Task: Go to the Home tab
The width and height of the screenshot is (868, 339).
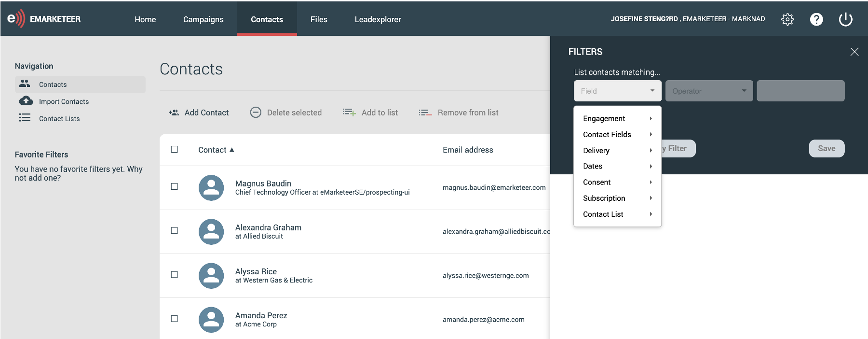Action: (145, 19)
